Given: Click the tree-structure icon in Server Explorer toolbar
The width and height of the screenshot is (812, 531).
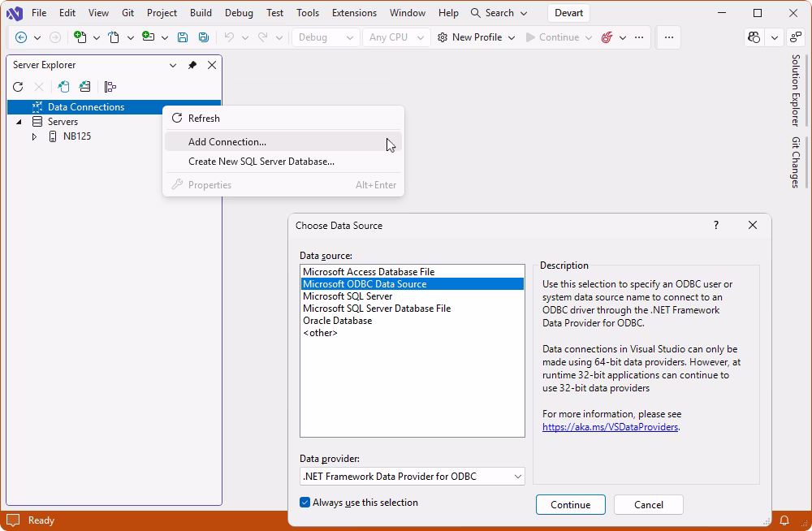Looking at the screenshot, I should [110, 87].
